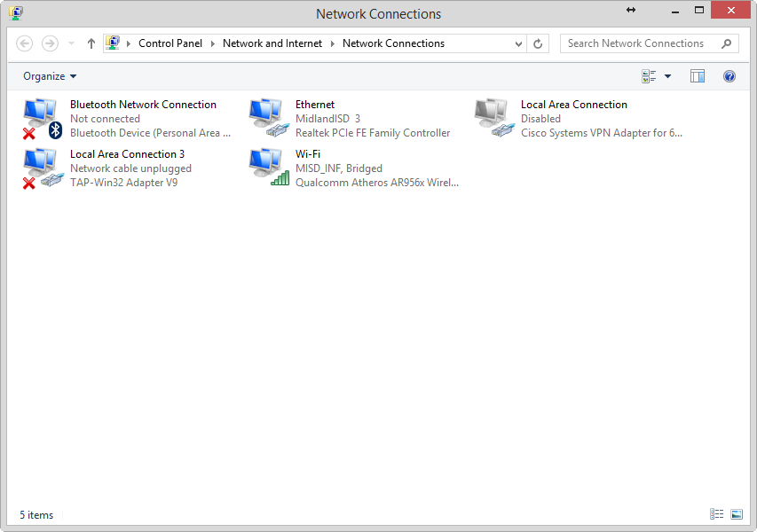Click 'TAP-Win32 Adapter V9' text
This screenshot has height=532, width=757.
[123, 183]
